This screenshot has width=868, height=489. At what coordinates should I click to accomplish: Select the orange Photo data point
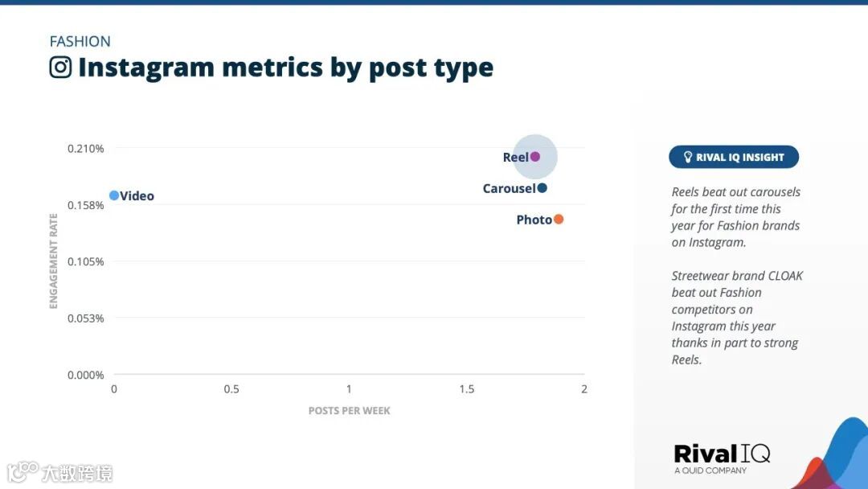[559, 220]
